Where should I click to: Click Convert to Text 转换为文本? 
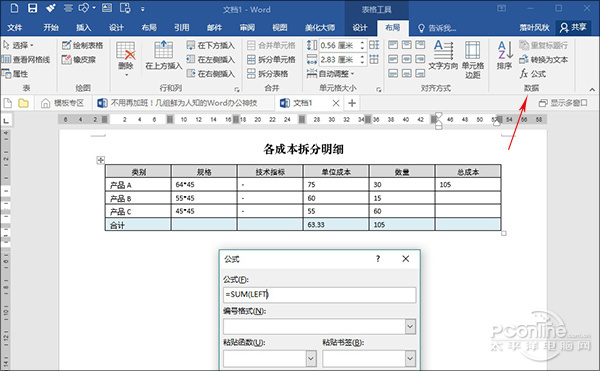pyautogui.click(x=544, y=59)
